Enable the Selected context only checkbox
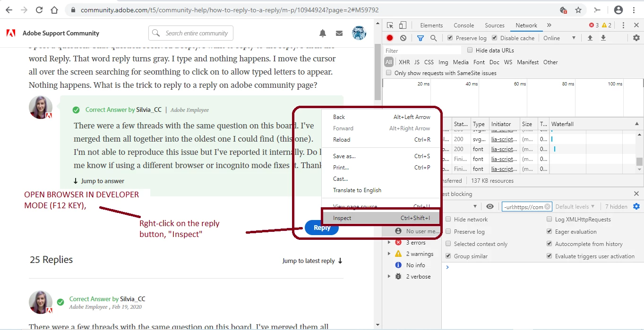Screen dimensions: 644x330 click(x=448, y=244)
